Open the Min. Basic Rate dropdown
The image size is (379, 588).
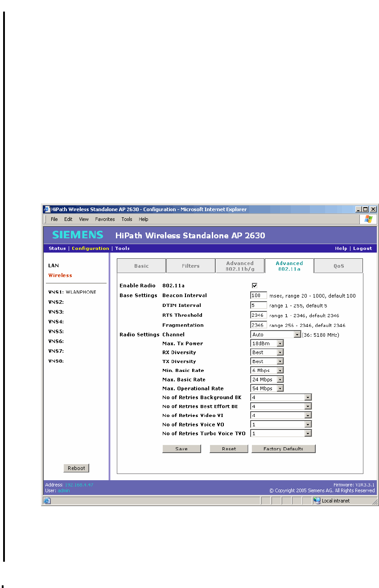point(267,371)
